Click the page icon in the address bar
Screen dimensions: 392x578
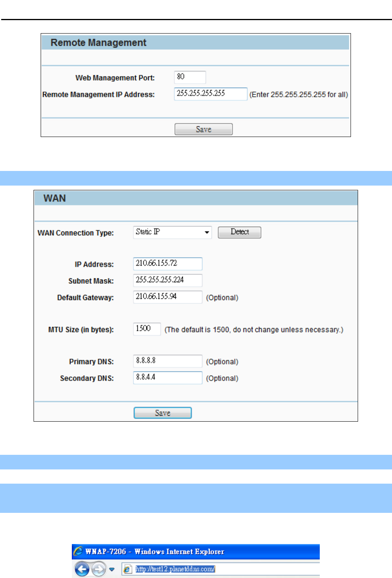click(x=127, y=569)
